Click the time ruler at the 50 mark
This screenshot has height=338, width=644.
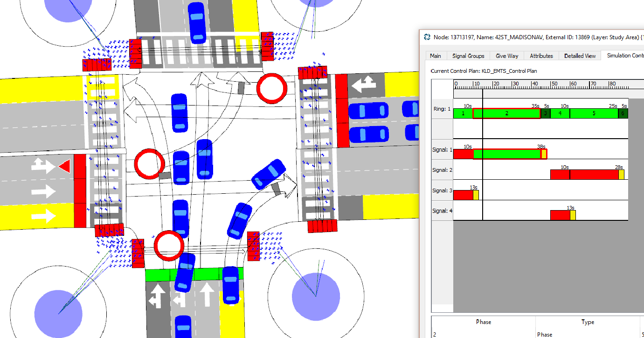pyautogui.click(x=554, y=84)
